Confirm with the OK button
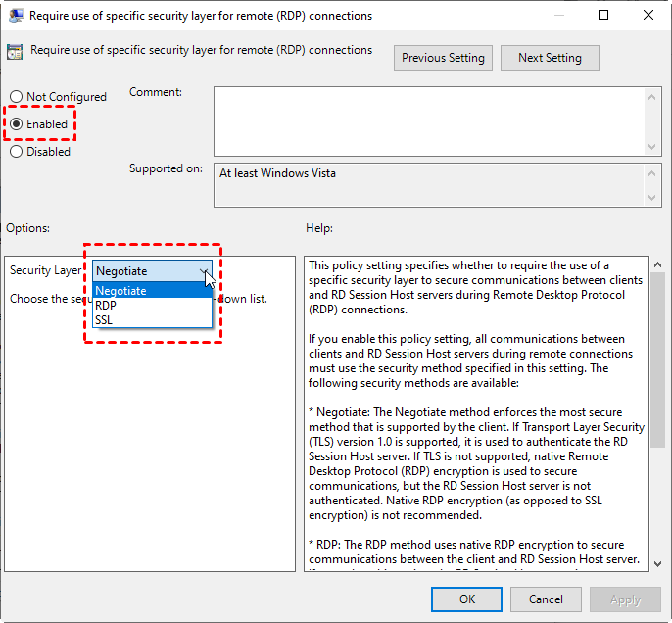Image resolution: width=672 pixels, height=623 pixels. (466, 599)
